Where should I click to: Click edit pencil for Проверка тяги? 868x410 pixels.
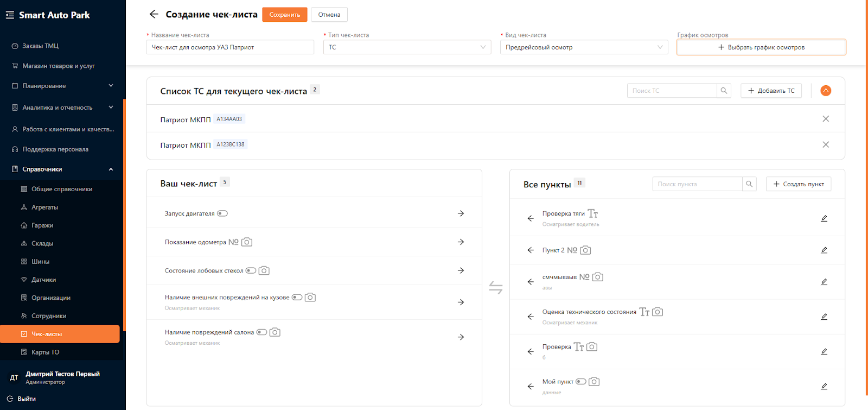coord(824,218)
